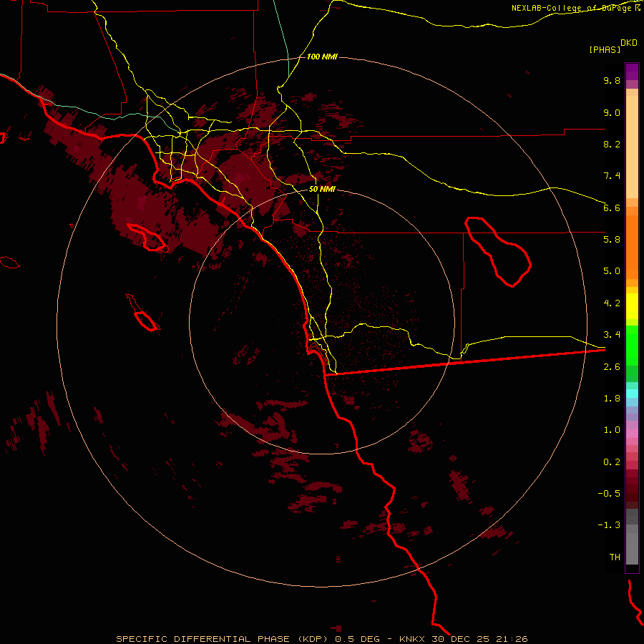Select the 5.8 value on color scale
This screenshot has height=644, width=644.
(x=612, y=240)
